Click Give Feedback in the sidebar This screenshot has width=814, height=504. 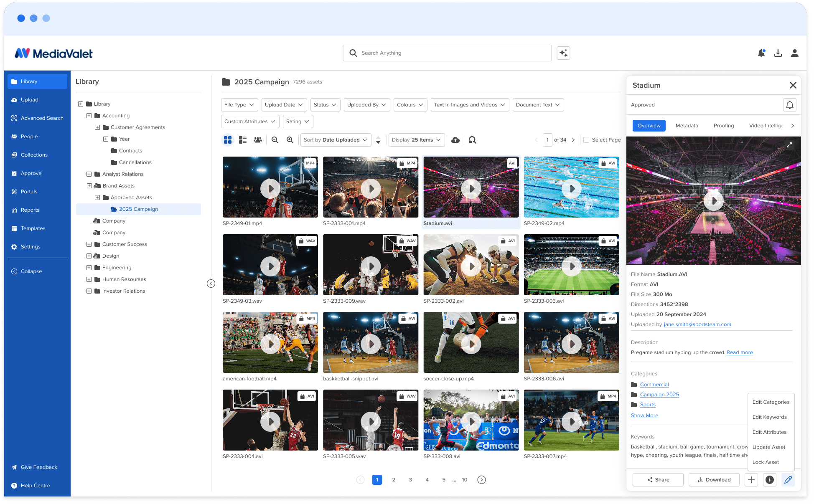pyautogui.click(x=37, y=467)
